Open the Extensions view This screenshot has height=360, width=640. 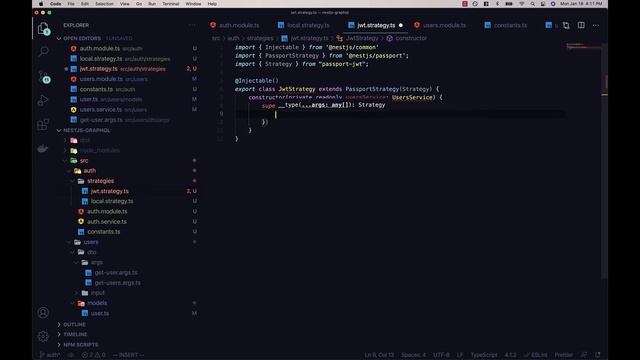[x=43, y=124]
